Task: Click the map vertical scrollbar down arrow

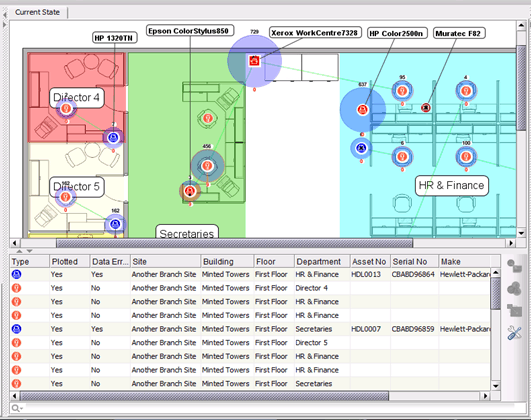Action: [521, 233]
